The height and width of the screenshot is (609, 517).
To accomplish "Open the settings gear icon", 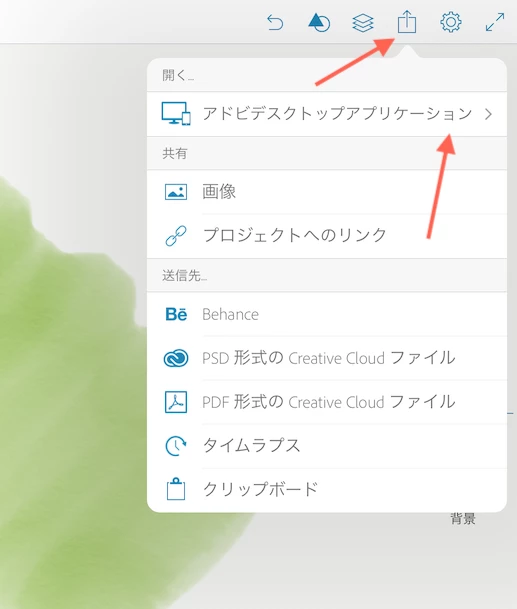I will (451, 22).
